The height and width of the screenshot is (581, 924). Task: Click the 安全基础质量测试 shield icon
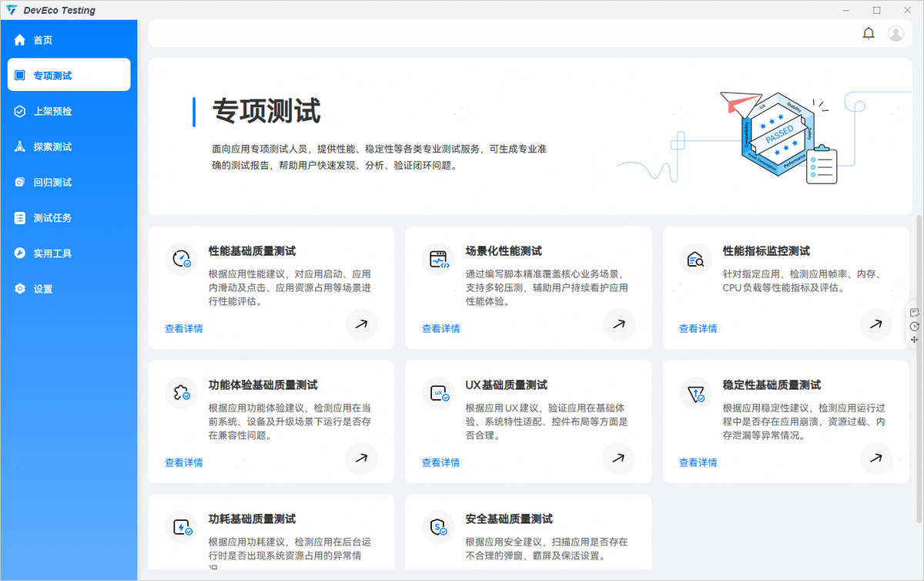(439, 528)
